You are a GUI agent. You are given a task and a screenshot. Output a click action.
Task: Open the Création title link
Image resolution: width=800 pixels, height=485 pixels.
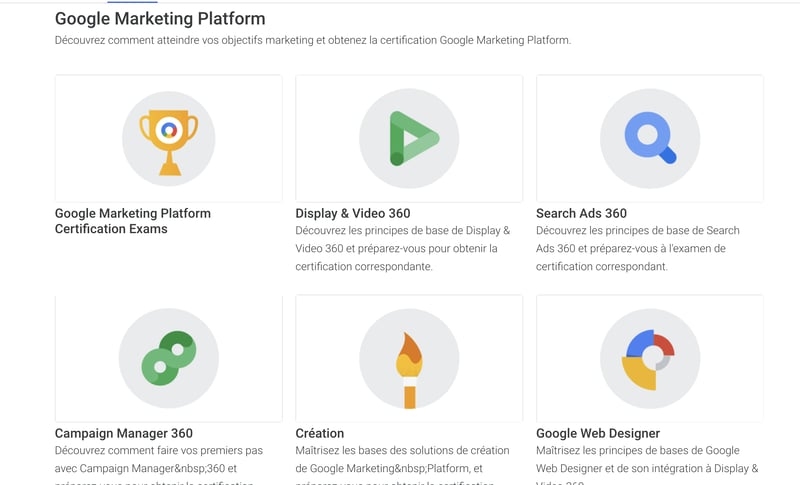pos(319,433)
